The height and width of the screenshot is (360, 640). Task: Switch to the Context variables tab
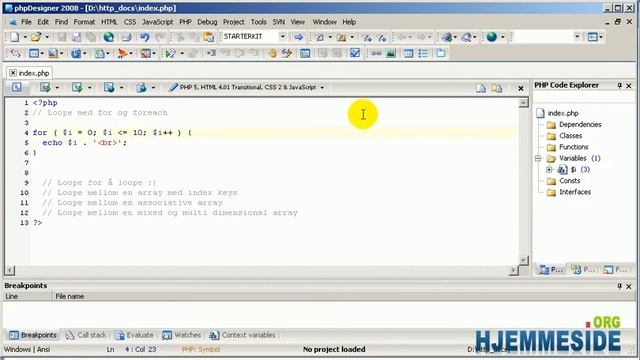click(x=243, y=335)
